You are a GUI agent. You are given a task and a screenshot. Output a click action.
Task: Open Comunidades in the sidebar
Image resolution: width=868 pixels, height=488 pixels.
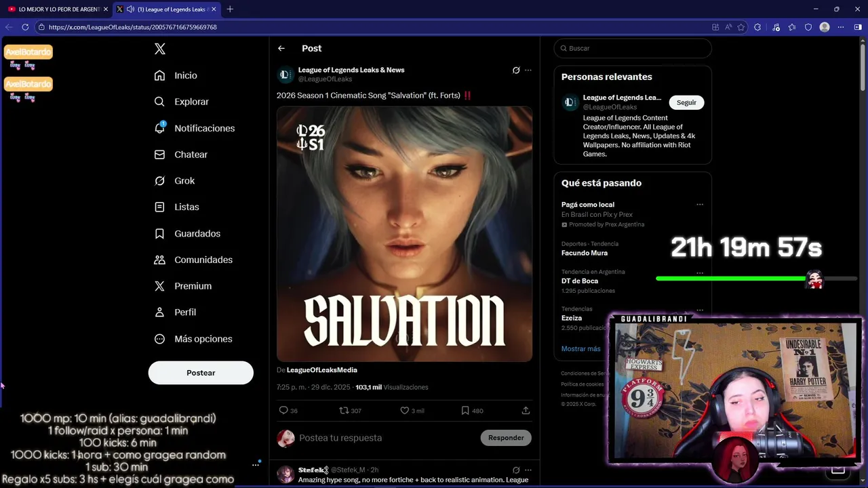193,260
